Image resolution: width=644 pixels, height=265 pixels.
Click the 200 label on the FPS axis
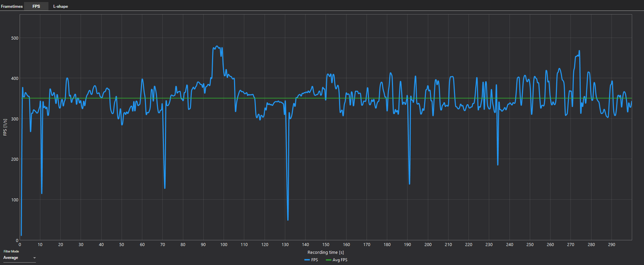click(15, 159)
